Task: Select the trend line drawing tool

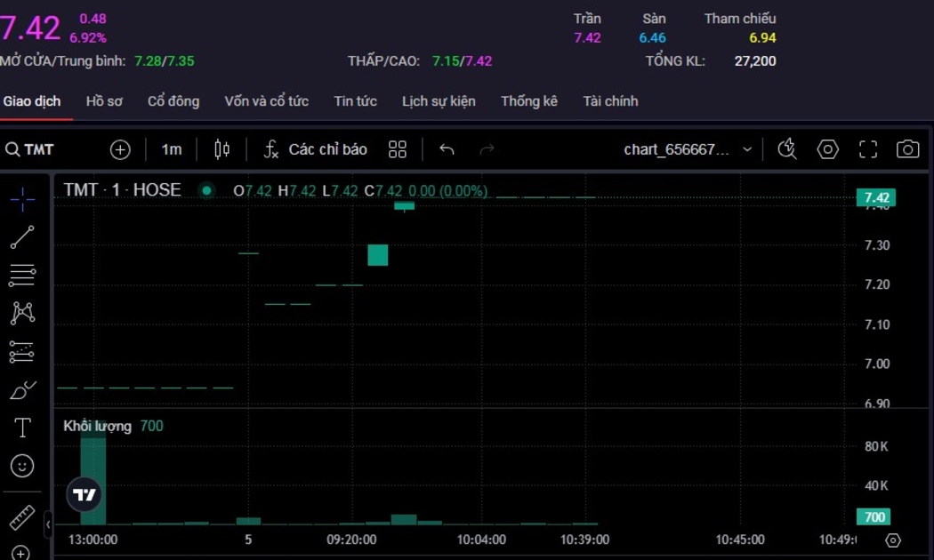Action: [22, 237]
